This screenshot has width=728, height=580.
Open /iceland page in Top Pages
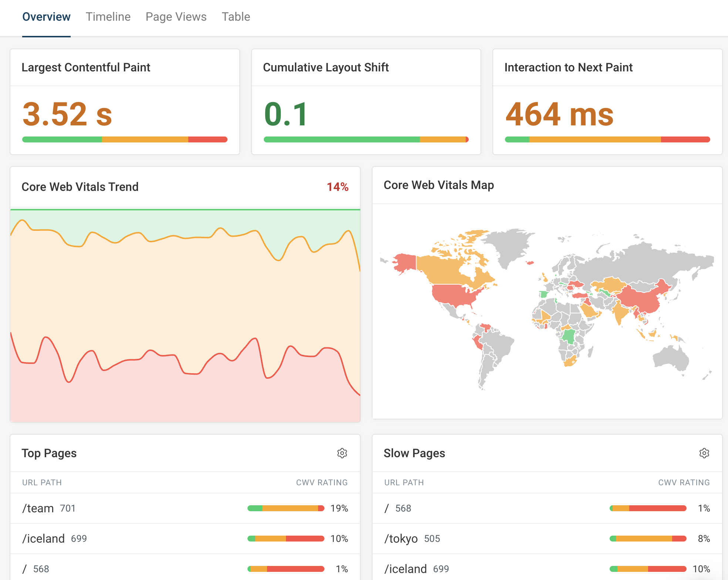pyautogui.click(x=44, y=539)
